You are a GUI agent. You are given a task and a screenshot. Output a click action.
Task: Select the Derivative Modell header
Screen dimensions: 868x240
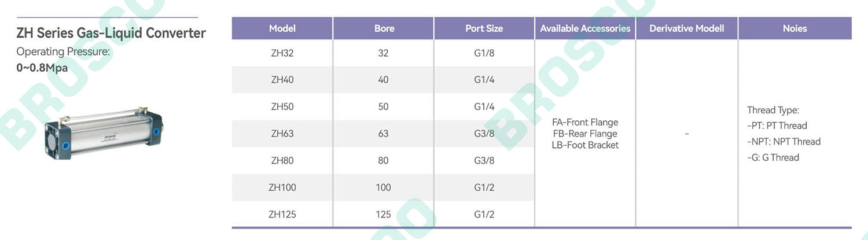(687, 28)
